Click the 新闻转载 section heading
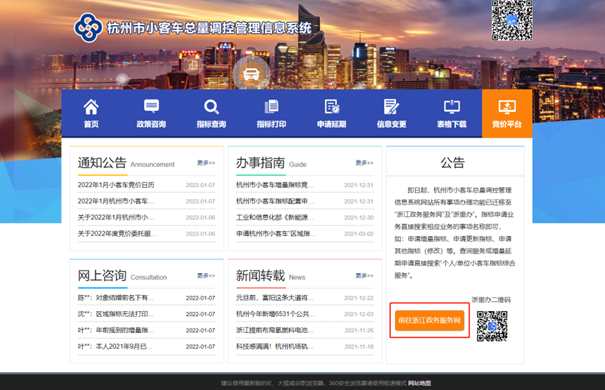Image resolution: width=605 pixels, height=390 pixels. (x=260, y=275)
